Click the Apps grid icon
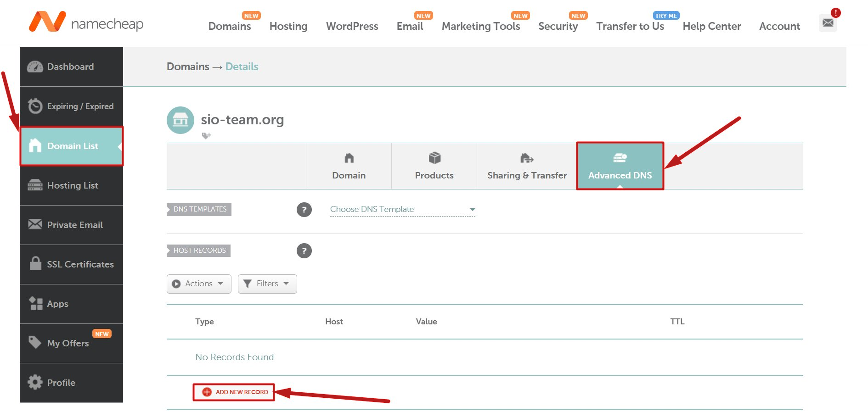 35,303
